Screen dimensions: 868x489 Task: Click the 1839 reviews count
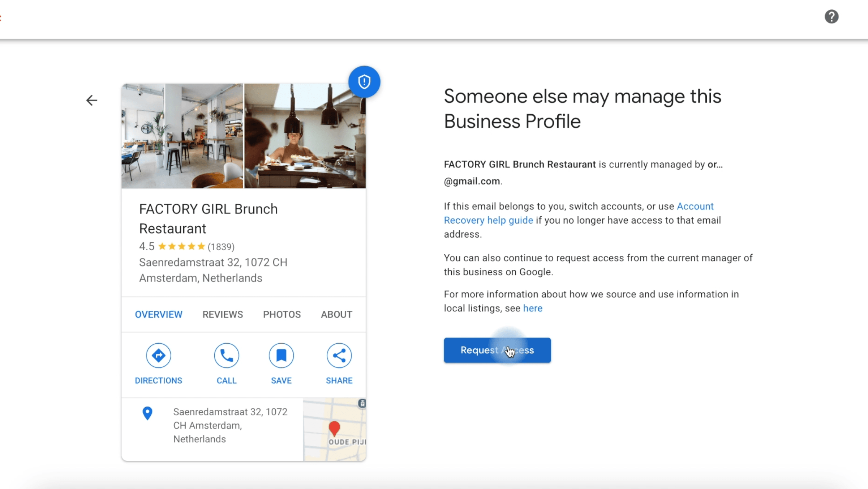pyautogui.click(x=221, y=247)
